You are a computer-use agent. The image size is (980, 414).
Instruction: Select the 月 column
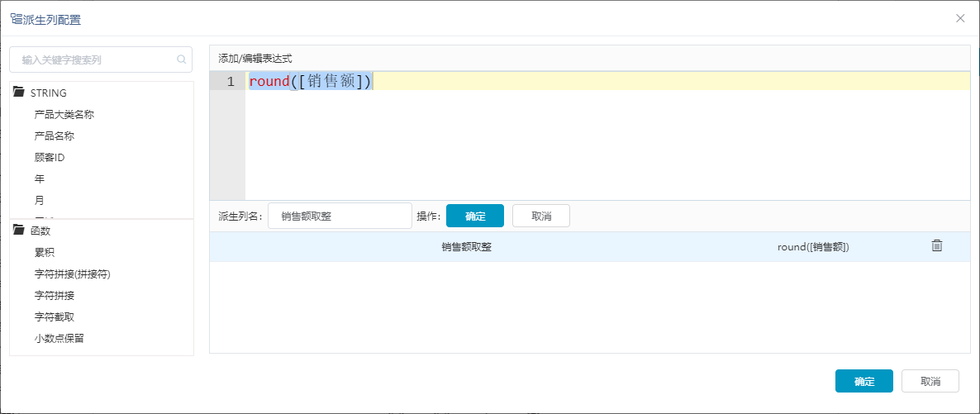tap(40, 200)
